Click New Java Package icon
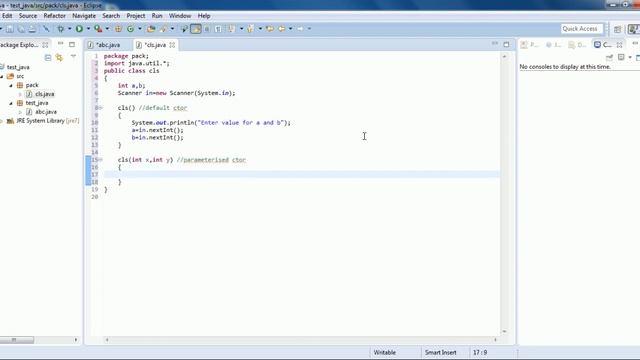Image resolution: width=640 pixels, height=360 pixels. pos(118,29)
